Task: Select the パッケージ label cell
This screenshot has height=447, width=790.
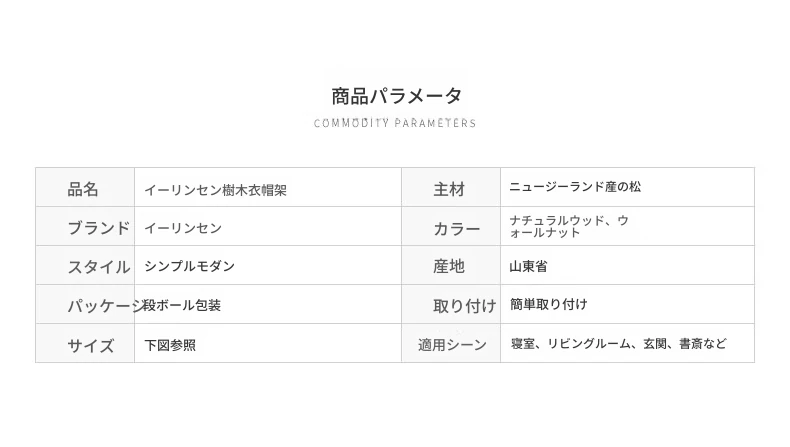Action: pos(85,304)
